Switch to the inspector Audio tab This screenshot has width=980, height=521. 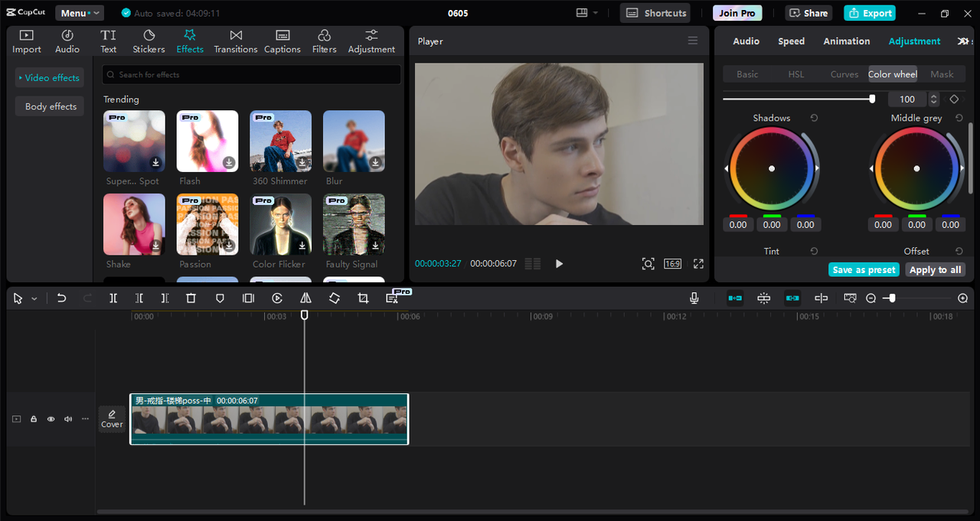click(x=746, y=41)
